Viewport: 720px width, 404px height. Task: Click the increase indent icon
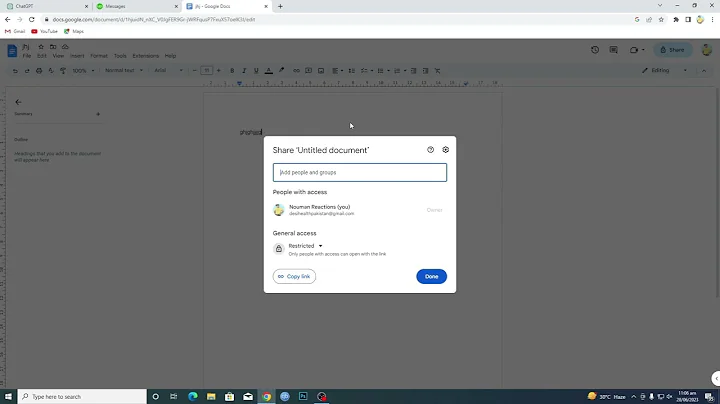[425, 71]
